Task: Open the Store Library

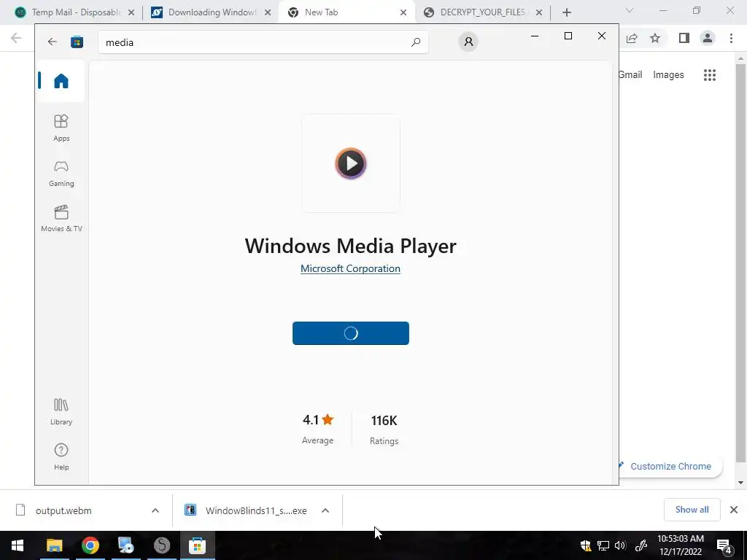Action: click(61, 412)
